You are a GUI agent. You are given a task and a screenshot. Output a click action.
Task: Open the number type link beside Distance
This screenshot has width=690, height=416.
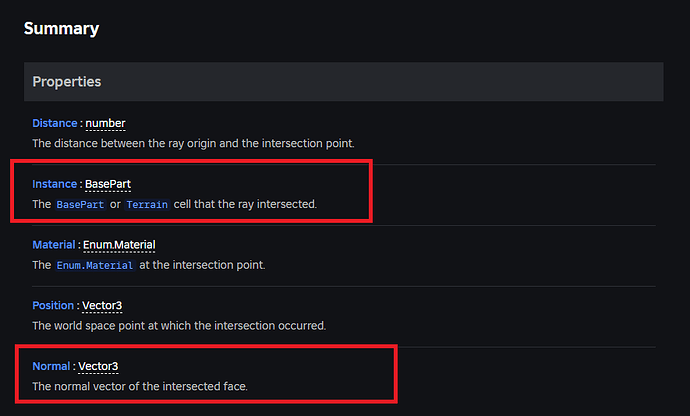pyautogui.click(x=105, y=123)
